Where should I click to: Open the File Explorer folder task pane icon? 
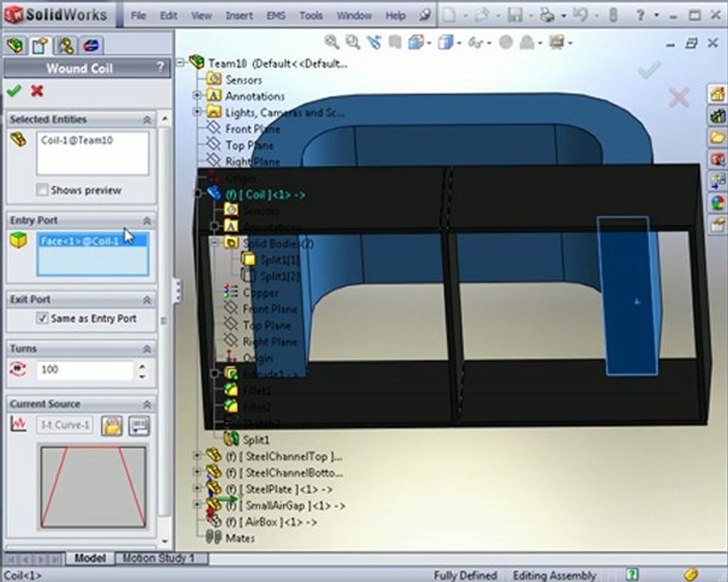click(717, 137)
